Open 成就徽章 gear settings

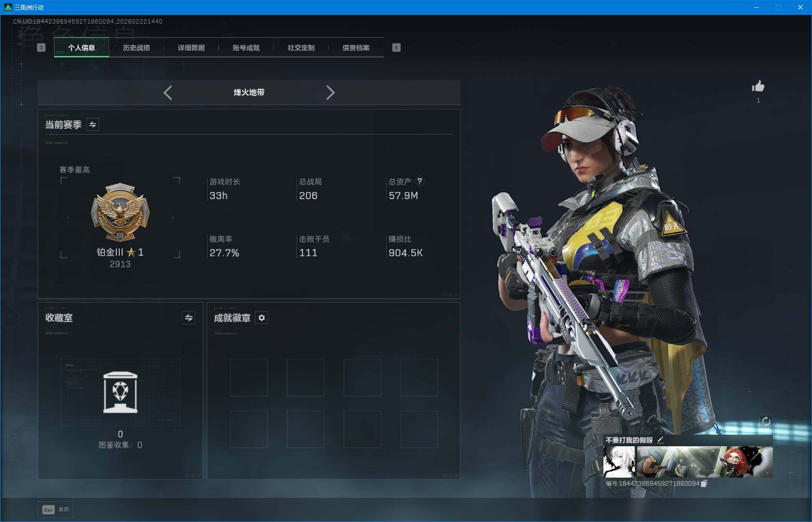point(262,317)
